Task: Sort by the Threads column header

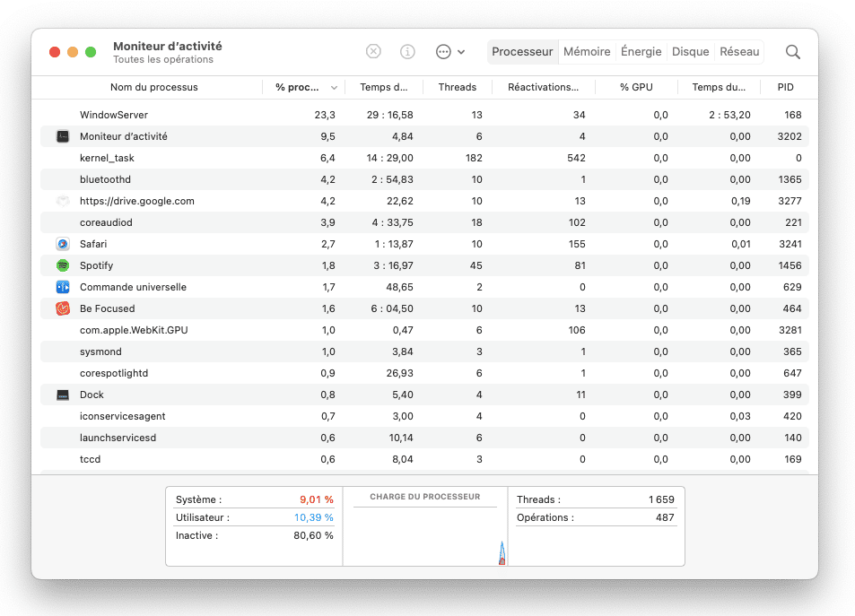Action: coord(457,87)
